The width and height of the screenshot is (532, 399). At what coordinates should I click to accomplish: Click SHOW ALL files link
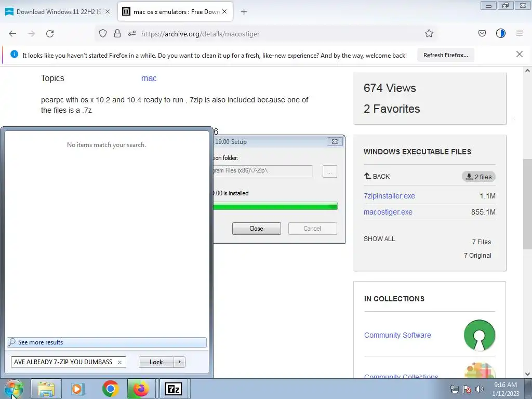click(x=379, y=239)
